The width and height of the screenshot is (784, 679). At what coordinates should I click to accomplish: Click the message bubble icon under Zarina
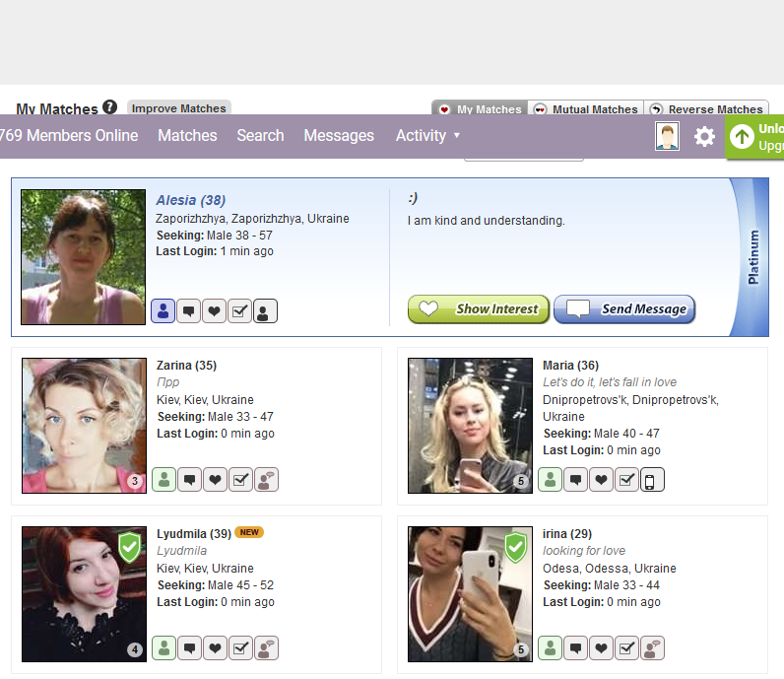pyautogui.click(x=189, y=480)
